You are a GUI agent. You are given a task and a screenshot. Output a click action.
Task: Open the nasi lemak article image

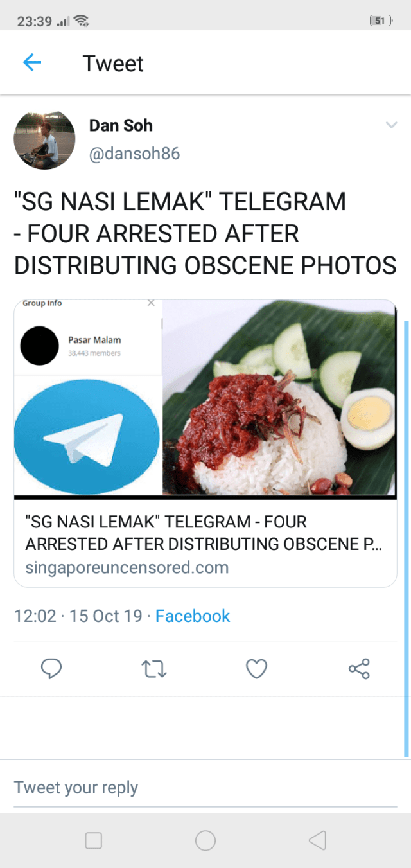click(x=279, y=398)
